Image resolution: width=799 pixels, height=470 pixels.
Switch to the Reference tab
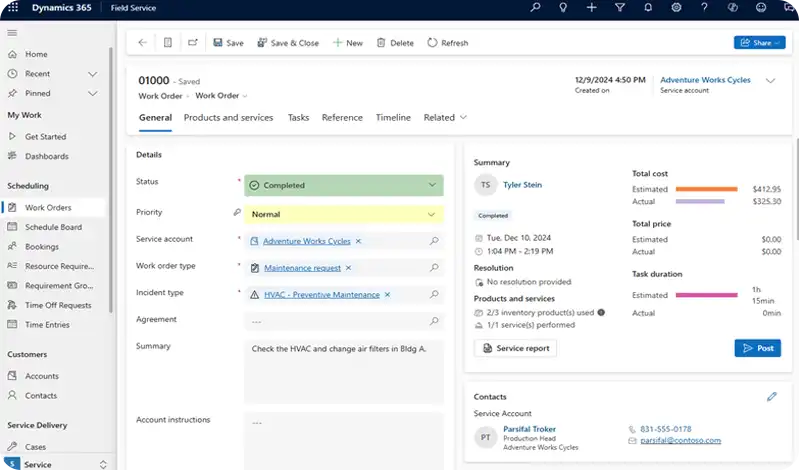tap(342, 117)
